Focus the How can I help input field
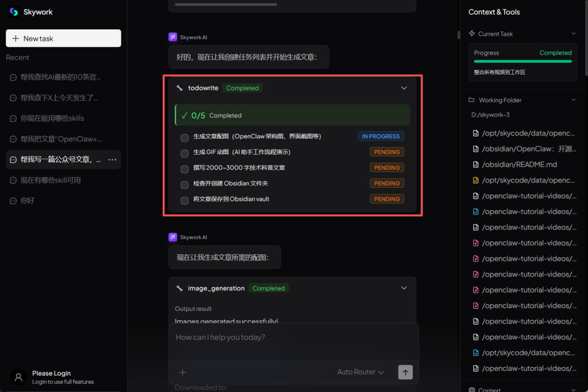Screen dimensions: 588x392 [294, 338]
